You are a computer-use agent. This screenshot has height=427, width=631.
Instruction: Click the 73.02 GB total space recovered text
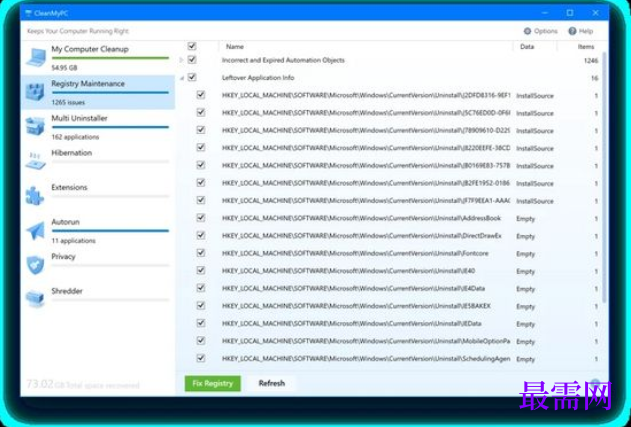tap(83, 384)
